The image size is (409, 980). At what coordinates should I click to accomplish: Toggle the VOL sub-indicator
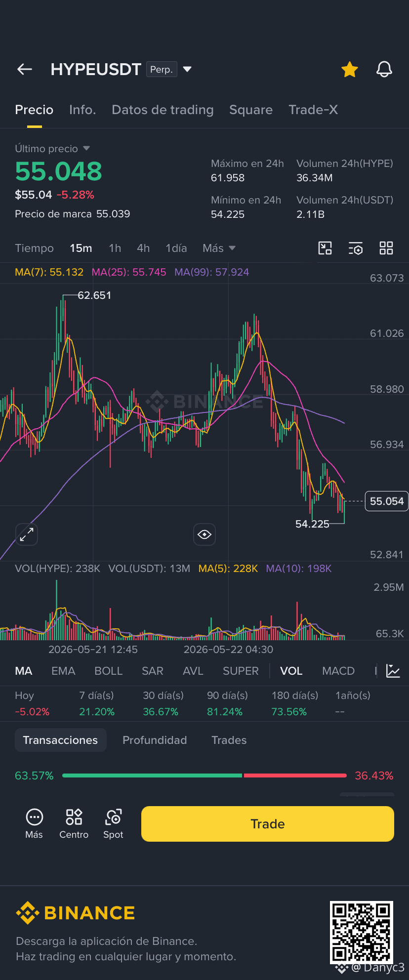point(291,671)
